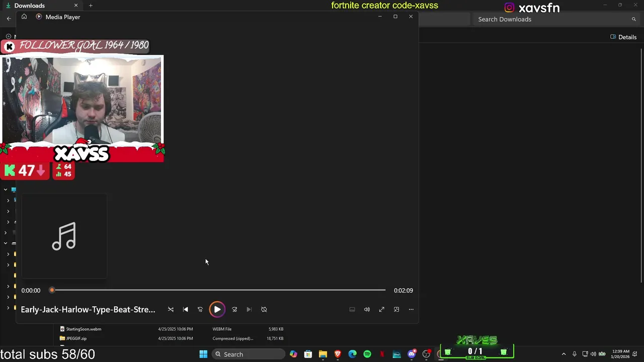Click the cast/subtitles icon left of volume

[352, 310]
